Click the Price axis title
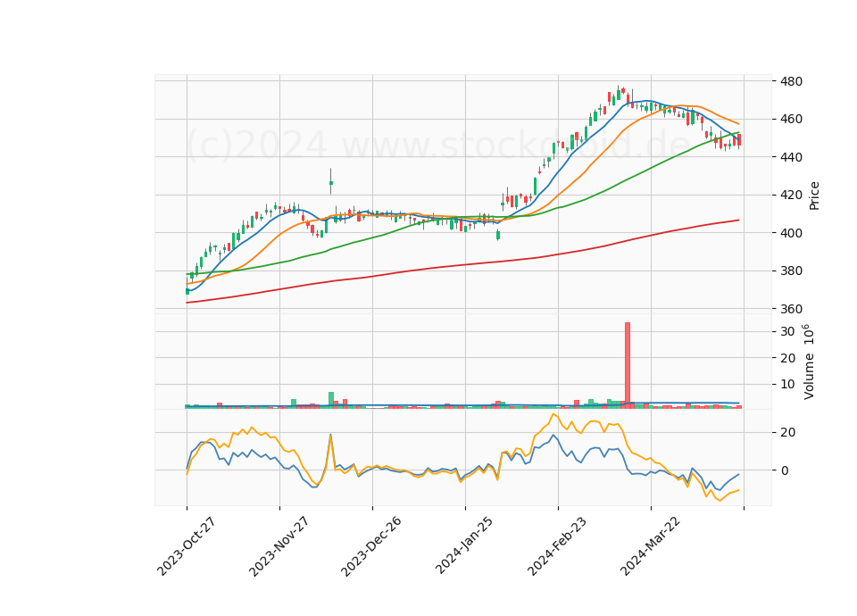Screen dimensions: 857x616 click(x=814, y=196)
